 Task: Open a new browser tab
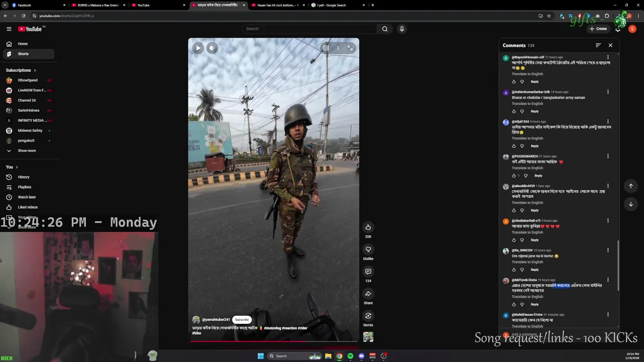(x=372, y=5)
